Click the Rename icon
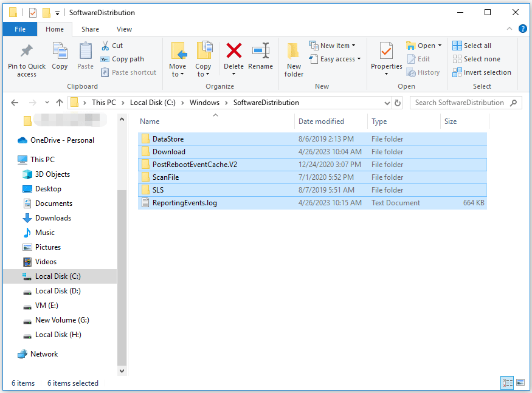Viewport: 532px width, 393px height. point(261,51)
